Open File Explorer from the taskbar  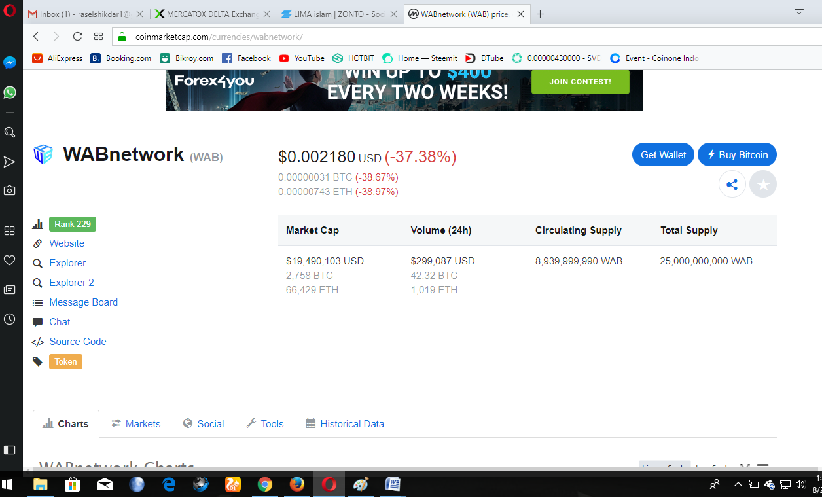pyautogui.click(x=41, y=485)
